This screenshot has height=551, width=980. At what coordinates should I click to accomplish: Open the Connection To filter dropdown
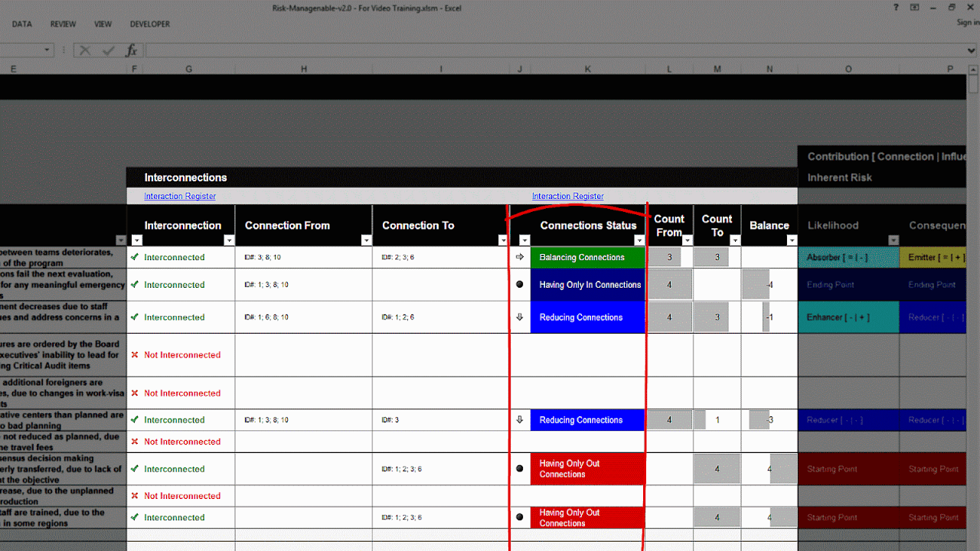(503, 240)
